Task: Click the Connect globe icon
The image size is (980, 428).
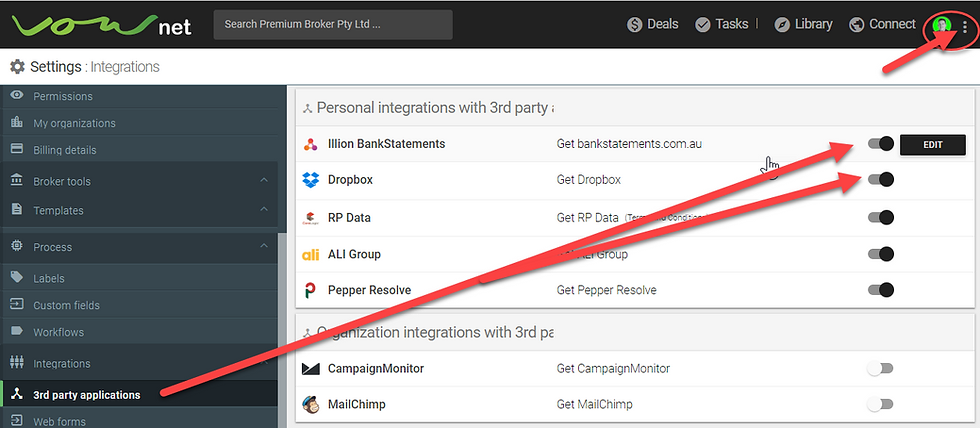Action: coord(857,24)
